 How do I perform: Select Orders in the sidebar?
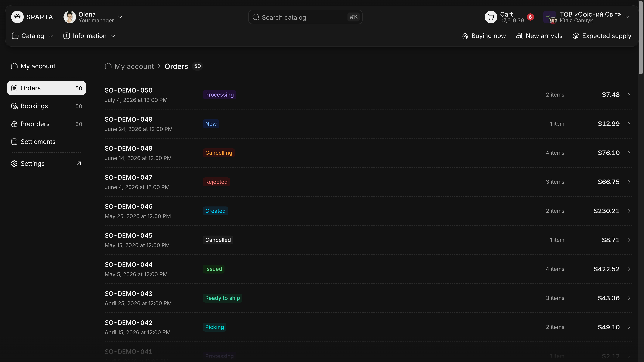[x=47, y=88]
